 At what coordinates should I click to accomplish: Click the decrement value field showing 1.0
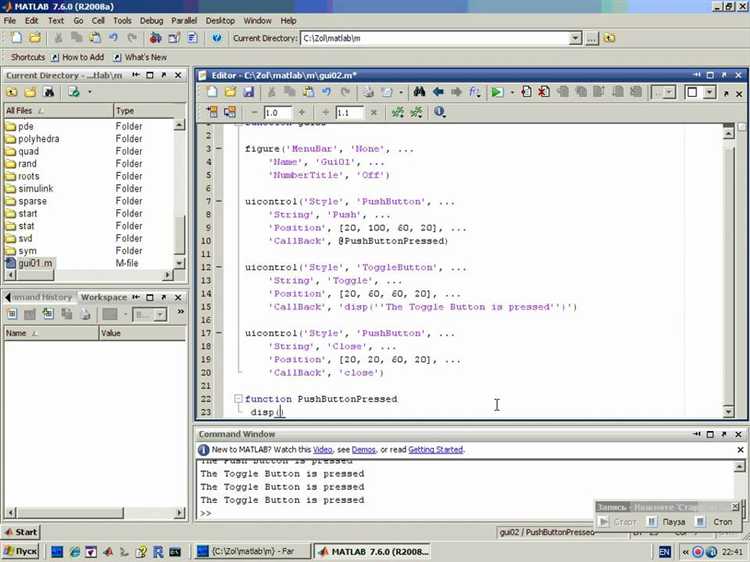pyautogui.click(x=277, y=113)
